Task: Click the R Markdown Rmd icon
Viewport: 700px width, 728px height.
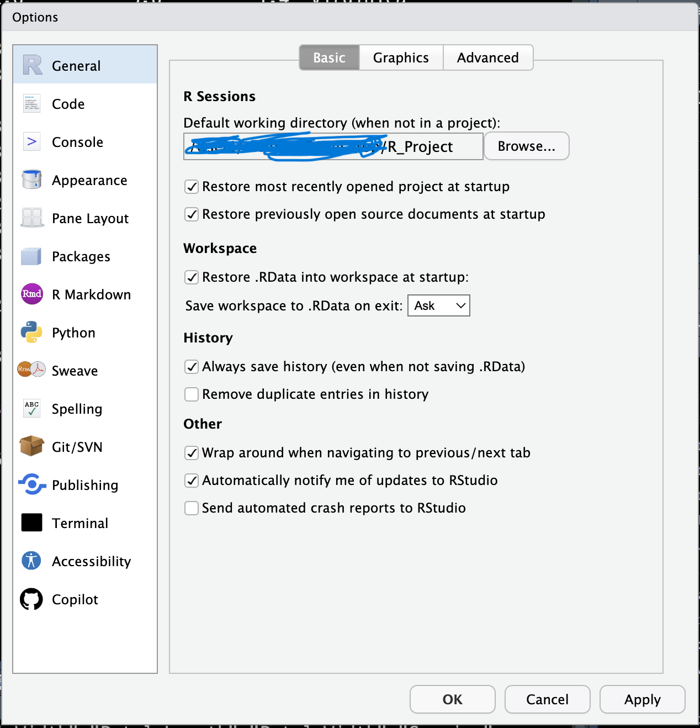Action: pos(32,294)
